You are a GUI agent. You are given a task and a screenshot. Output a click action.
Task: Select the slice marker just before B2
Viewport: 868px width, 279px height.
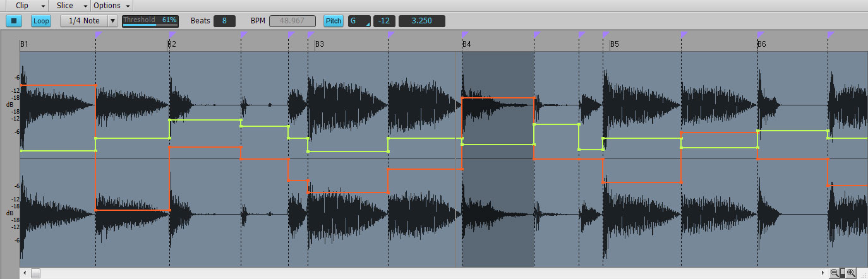coord(171,34)
